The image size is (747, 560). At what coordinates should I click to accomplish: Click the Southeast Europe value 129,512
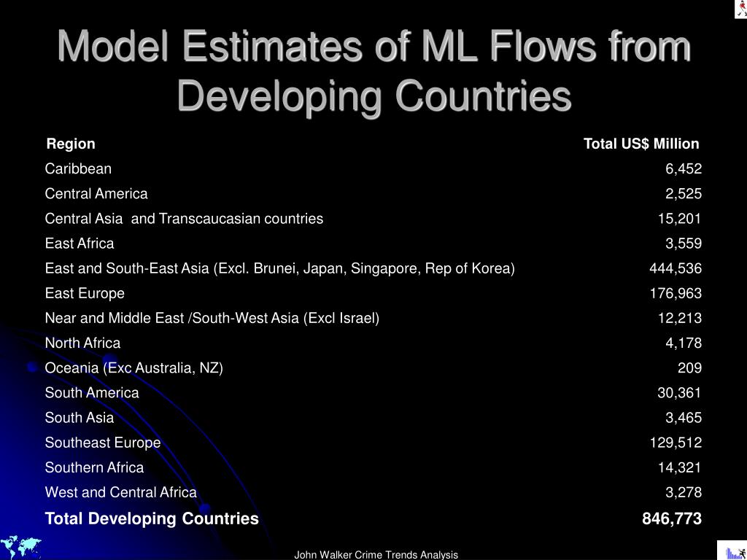click(x=676, y=443)
